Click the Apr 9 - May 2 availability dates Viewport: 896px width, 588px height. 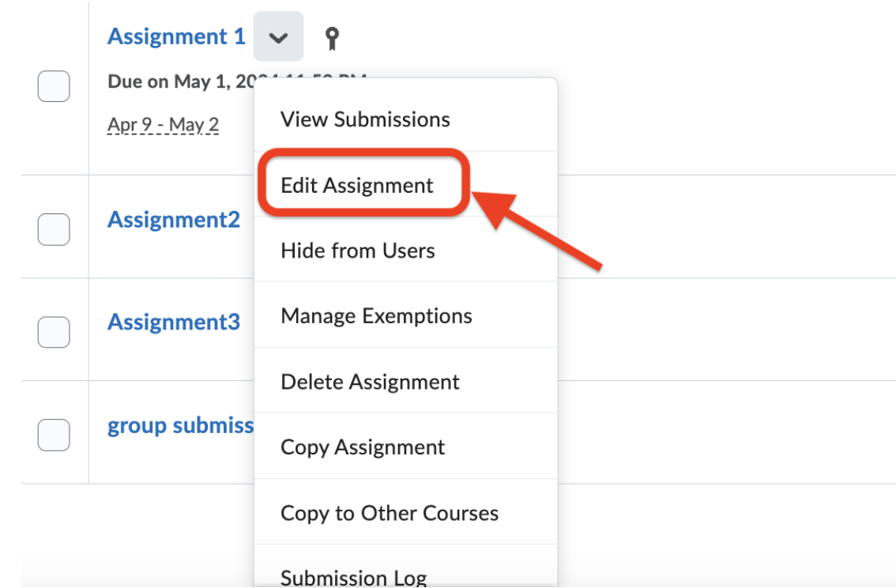[x=163, y=124]
